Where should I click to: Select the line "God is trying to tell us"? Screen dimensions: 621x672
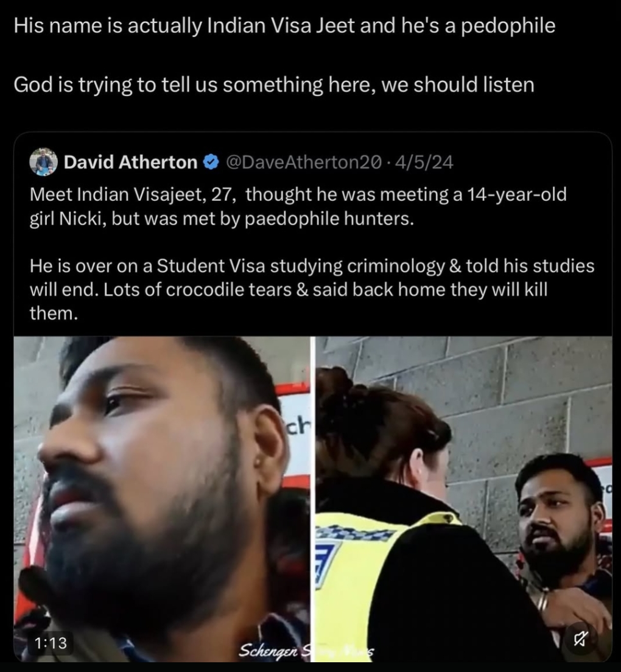click(x=274, y=85)
